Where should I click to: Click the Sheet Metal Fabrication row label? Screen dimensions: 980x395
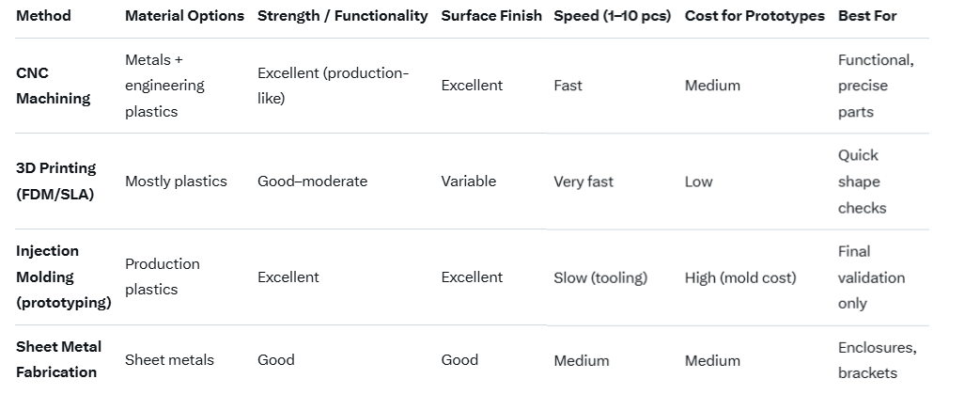(58, 359)
